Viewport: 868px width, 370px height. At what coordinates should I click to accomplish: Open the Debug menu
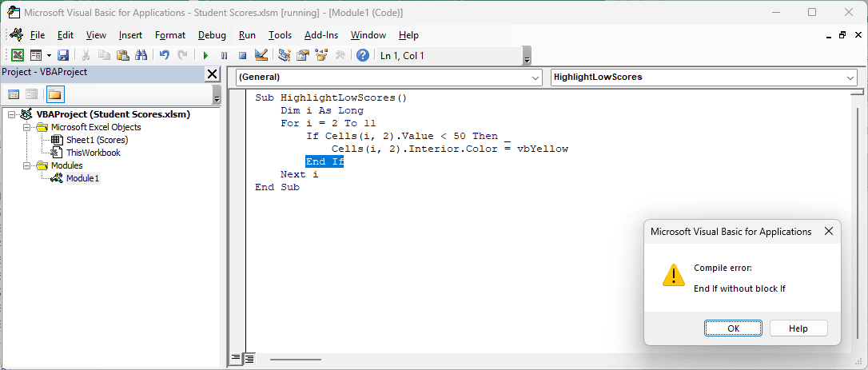(212, 35)
